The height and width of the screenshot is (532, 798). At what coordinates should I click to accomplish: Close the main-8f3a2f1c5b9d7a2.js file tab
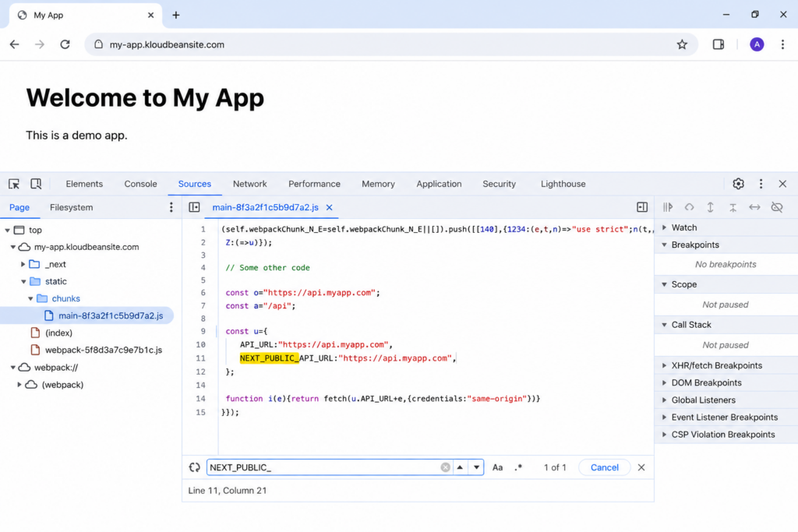click(x=330, y=207)
